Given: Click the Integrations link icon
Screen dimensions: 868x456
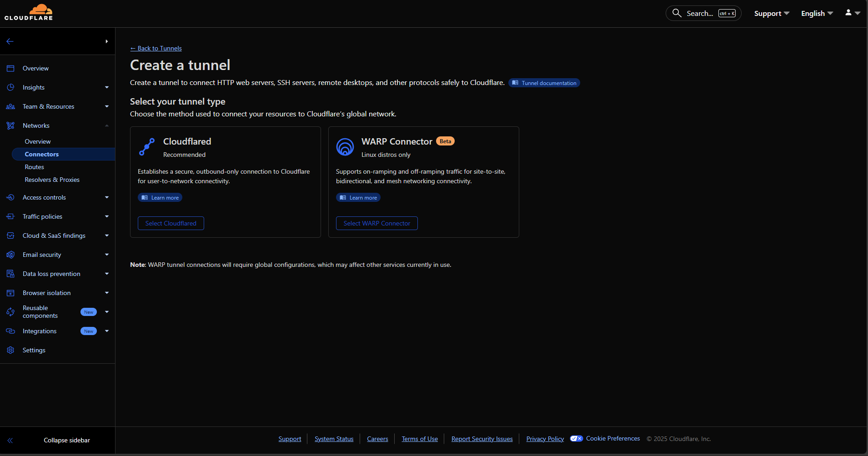Looking at the screenshot, I should 10,331.
